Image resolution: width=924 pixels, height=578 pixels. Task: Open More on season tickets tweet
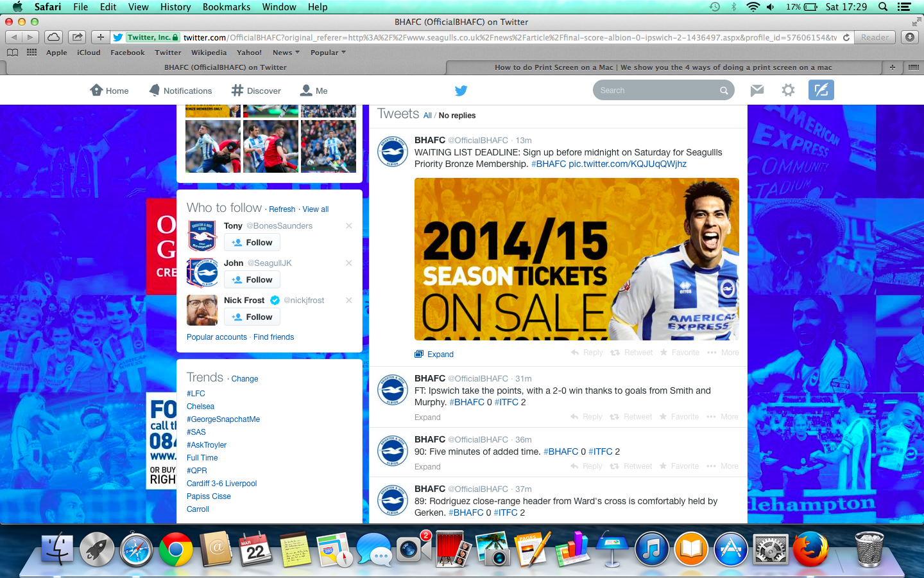[723, 353]
